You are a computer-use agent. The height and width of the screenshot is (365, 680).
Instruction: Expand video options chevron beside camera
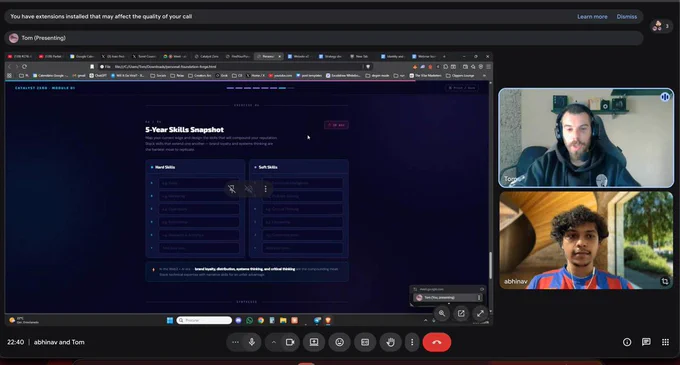click(274, 342)
